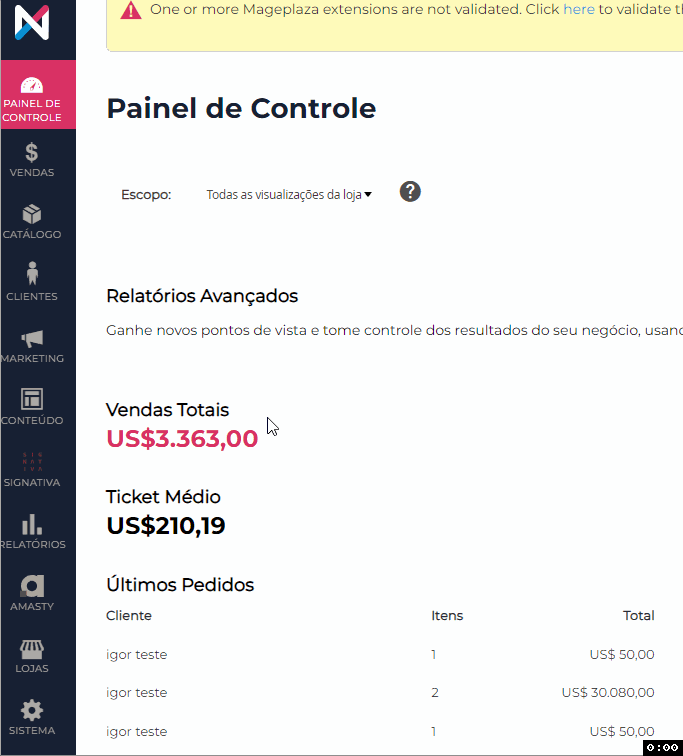The height and width of the screenshot is (756, 683).
Task: Click the US$ 30.080,00 order total
Action: [608, 693]
